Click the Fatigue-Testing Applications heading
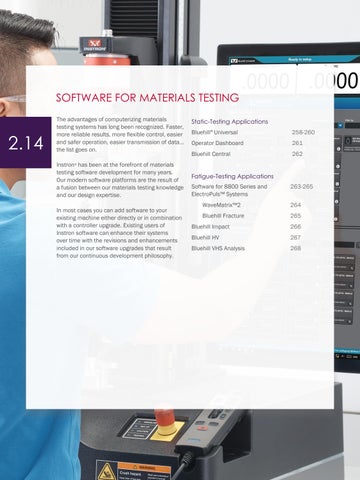Image resolution: width=360 pixels, height=480 pixels. 232,176
